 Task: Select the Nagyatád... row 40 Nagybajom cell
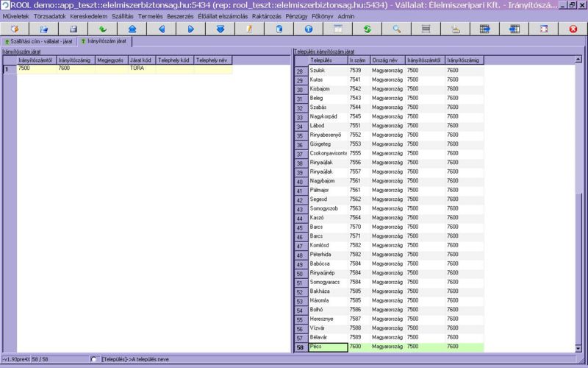[328, 180]
